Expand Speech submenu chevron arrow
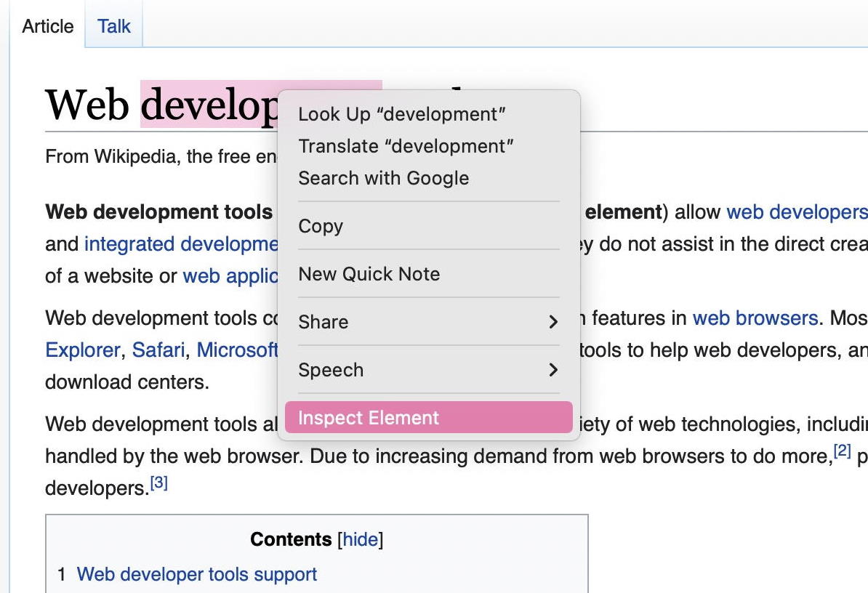 (552, 369)
